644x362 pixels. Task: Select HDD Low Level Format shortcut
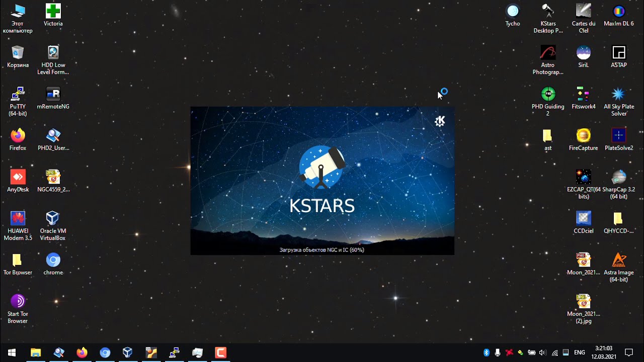[x=53, y=60]
